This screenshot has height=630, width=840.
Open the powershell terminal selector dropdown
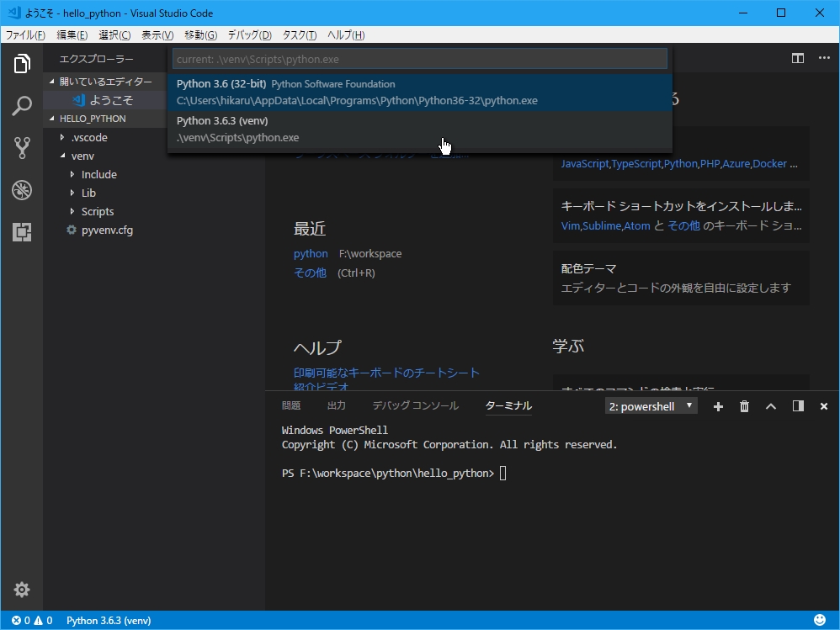651,406
